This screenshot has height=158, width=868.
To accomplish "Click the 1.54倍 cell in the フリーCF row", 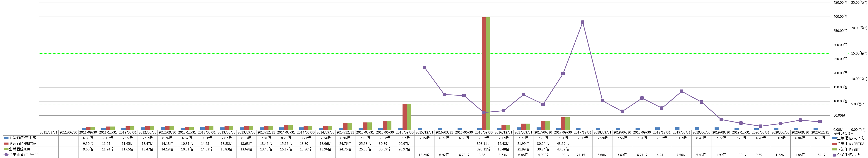I will pyautogui.click(x=820, y=155).
